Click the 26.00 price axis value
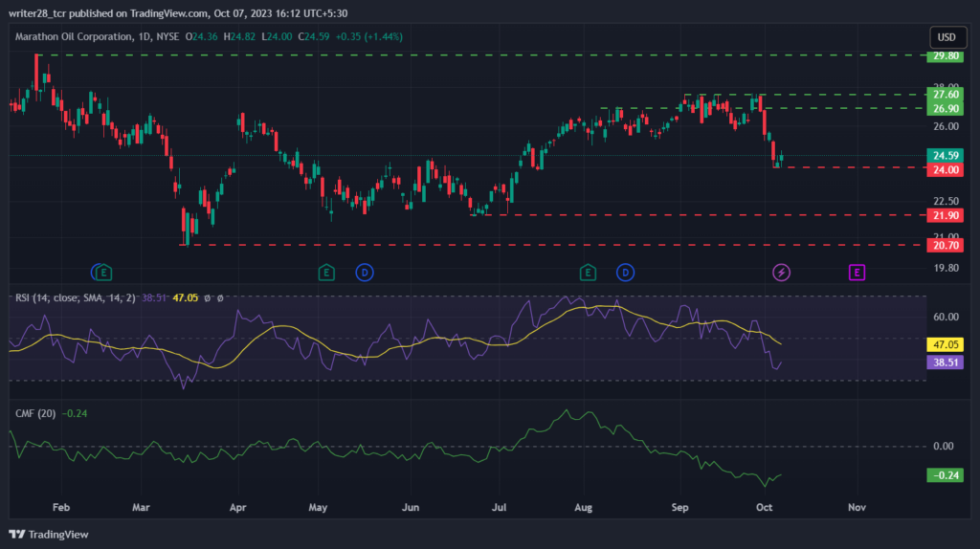Screen dimensions: 980x549 pyautogui.click(x=946, y=127)
